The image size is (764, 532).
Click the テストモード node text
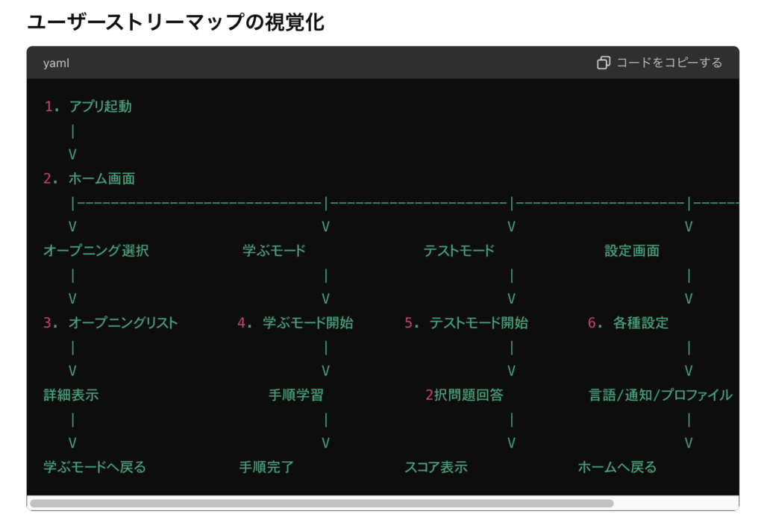point(459,251)
